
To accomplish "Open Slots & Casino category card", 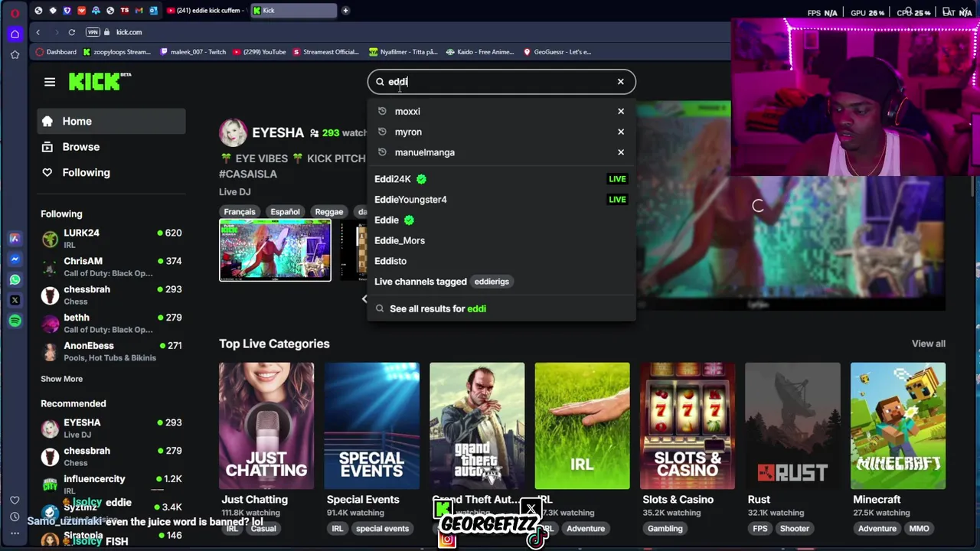I will [688, 425].
